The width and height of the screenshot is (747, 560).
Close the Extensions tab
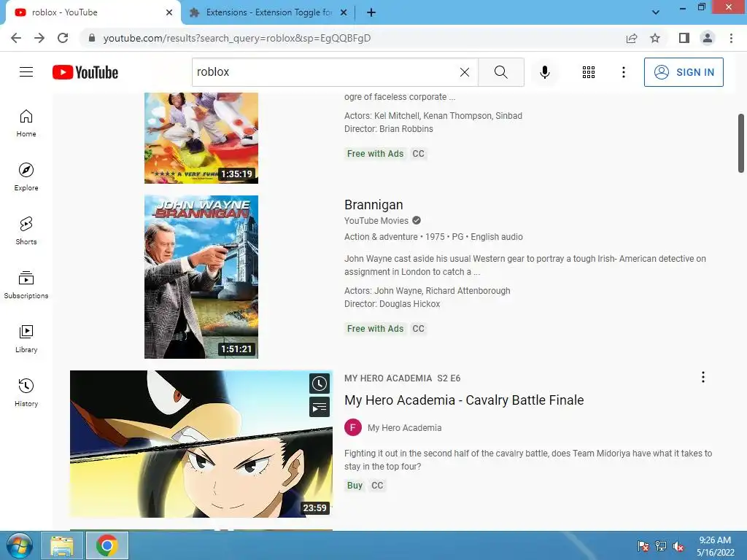[344, 12]
